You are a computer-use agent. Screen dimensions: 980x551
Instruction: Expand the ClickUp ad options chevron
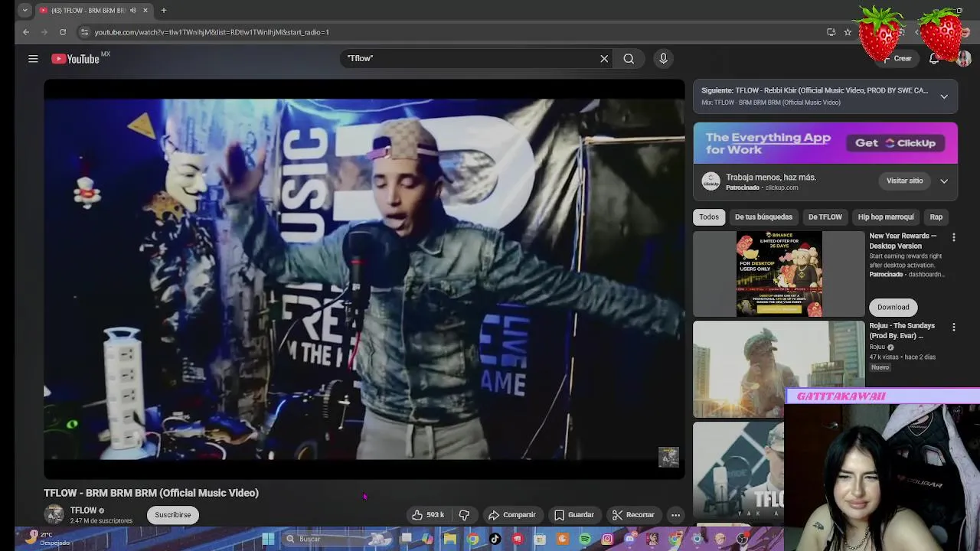pyautogui.click(x=944, y=181)
